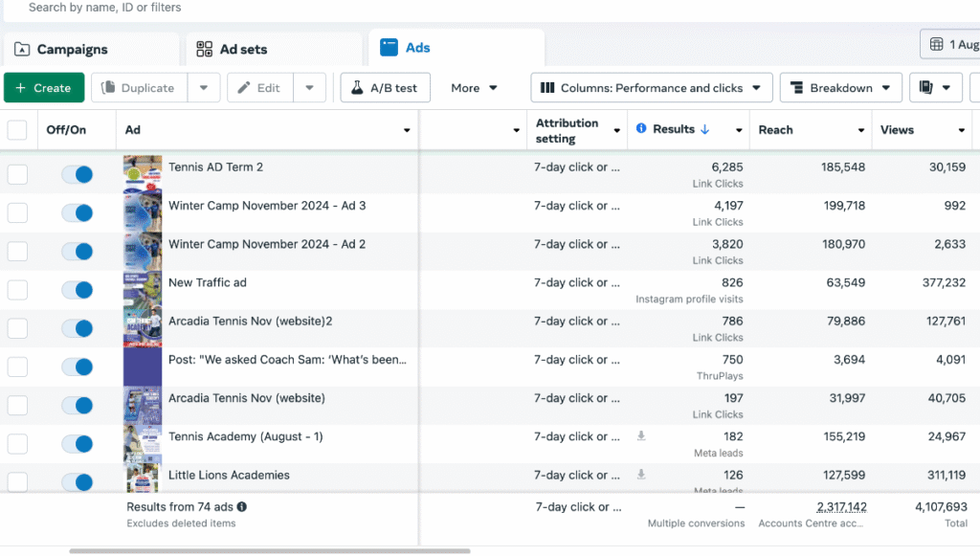Image resolution: width=980 pixels, height=556 pixels.
Task: Click the info icon beside Results from 74 ads
Action: click(x=242, y=507)
